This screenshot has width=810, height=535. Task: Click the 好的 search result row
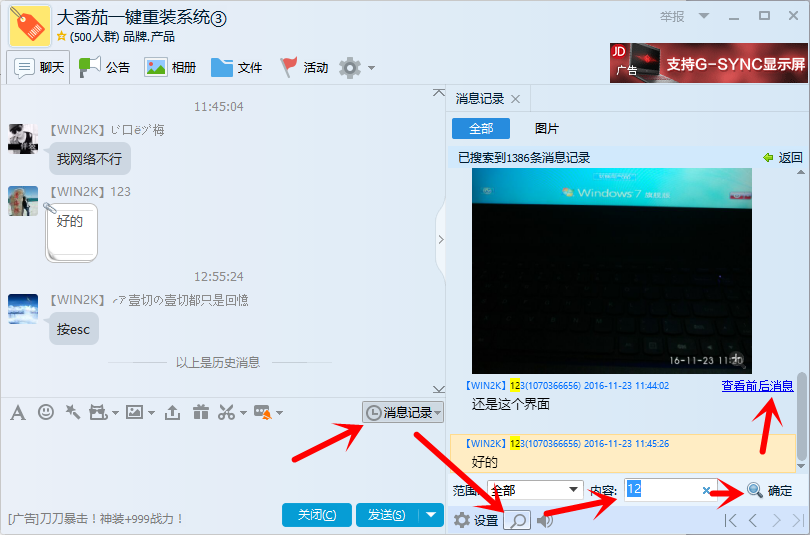(x=622, y=453)
